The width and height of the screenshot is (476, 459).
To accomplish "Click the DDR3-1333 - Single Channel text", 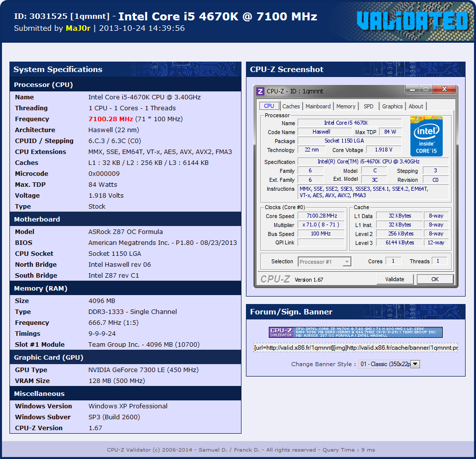I will (133, 312).
